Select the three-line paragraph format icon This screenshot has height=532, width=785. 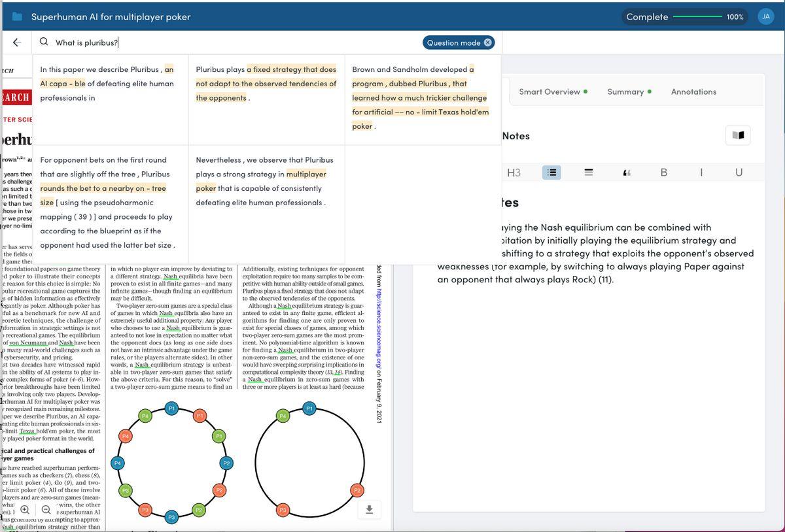point(589,173)
